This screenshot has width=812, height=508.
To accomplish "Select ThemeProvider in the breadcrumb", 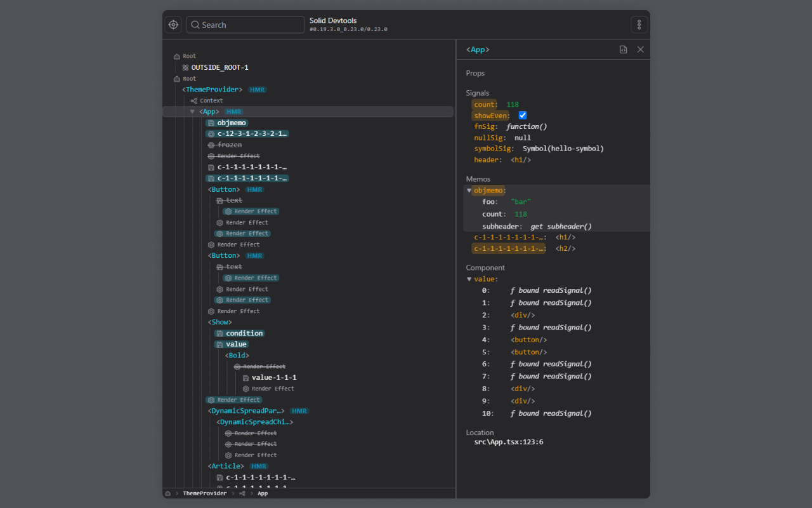I will point(204,493).
